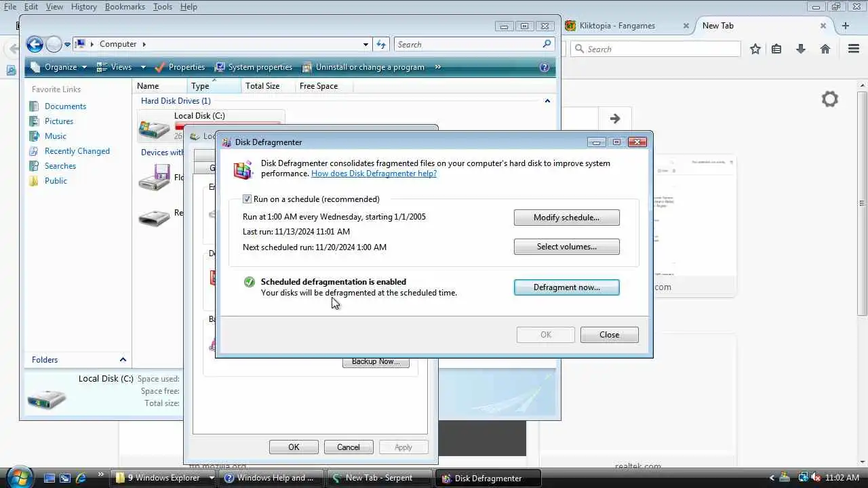
Task: Open the Bookmarks menu
Action: point(125,6)
